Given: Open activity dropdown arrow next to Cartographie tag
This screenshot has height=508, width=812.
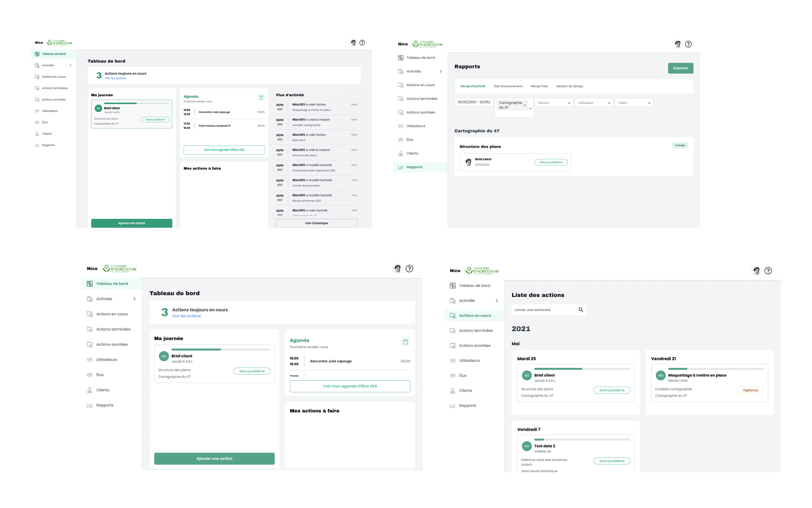Looking at the screenshot, I should click(x=530, y=108).
